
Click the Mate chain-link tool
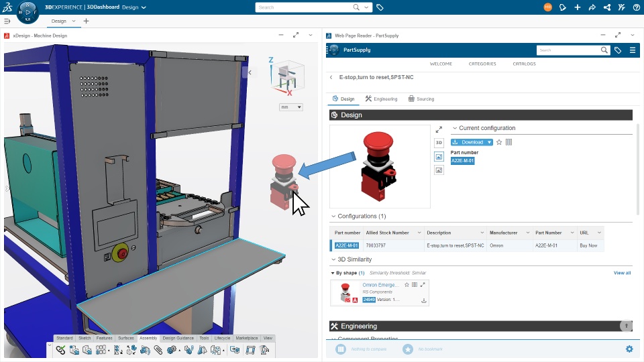click(x=61, y=350)
